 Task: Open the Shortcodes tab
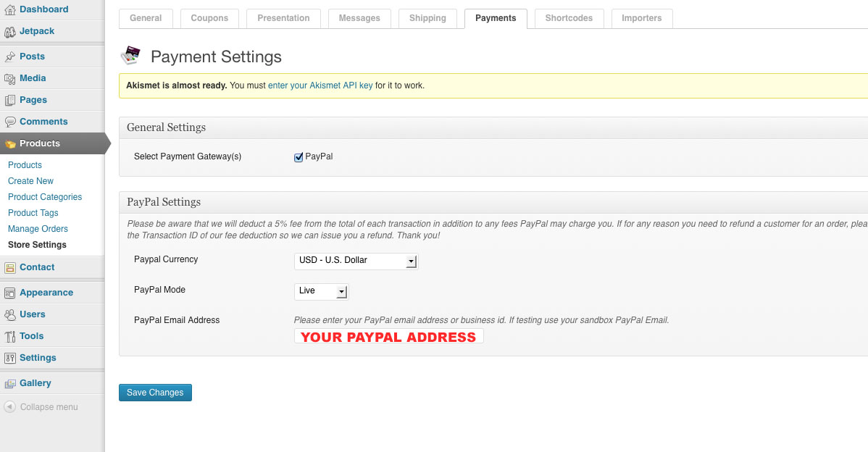point(569,18)
